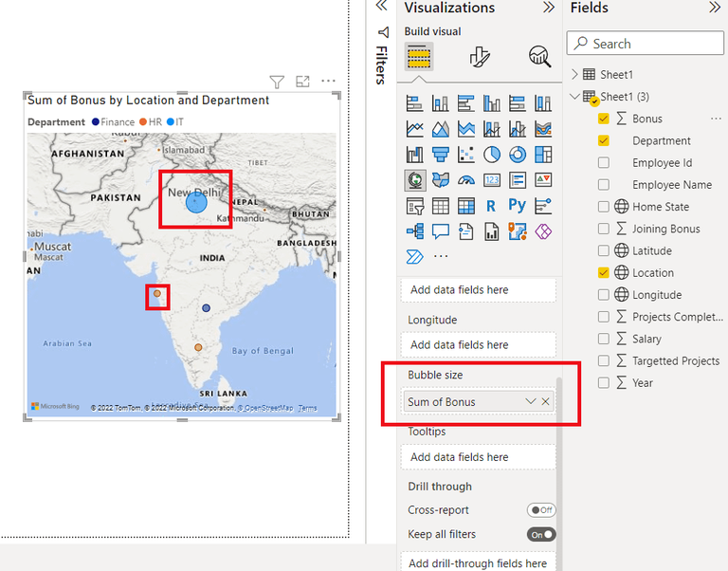The width and height of the screenshot is (728, 571).
Task: Click the IT legend color dot
Action: tap(171, 121)
